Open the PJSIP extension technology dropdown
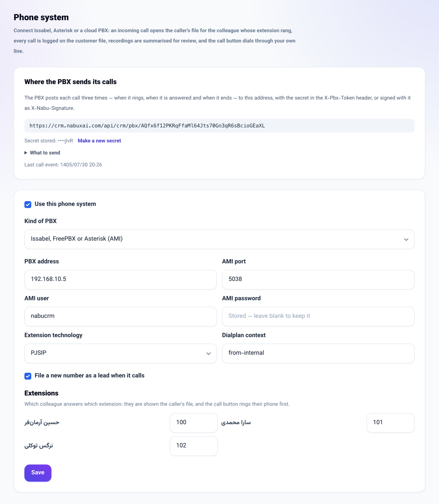This screenshot has width=439, height=504. [120, 353]
